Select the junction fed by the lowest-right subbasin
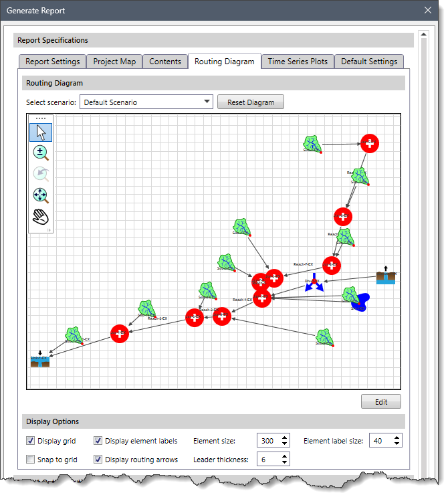Screen dimensions: 448x495 [222, 316]
